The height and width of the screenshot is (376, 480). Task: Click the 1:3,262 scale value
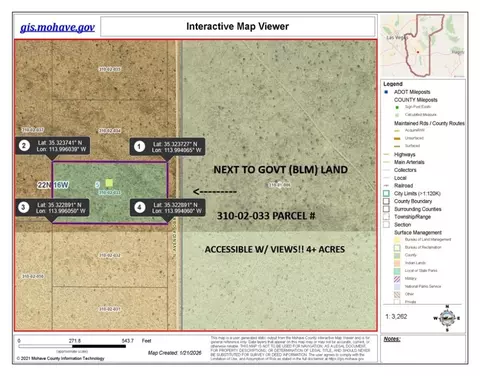[x=396, y=316]
